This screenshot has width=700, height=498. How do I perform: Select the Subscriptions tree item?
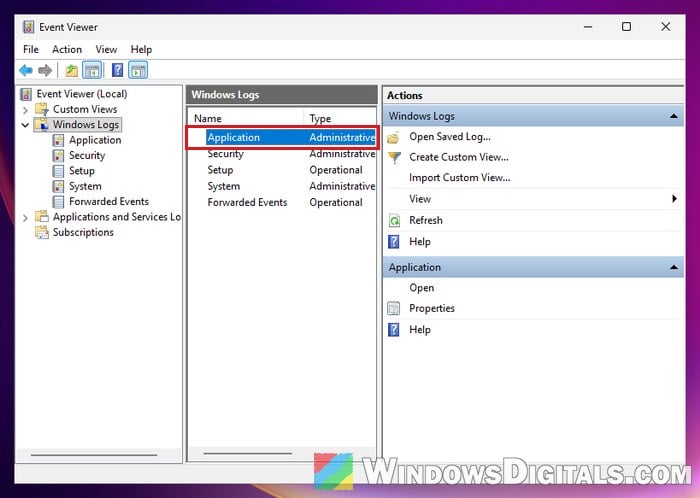tap(83, 232)
